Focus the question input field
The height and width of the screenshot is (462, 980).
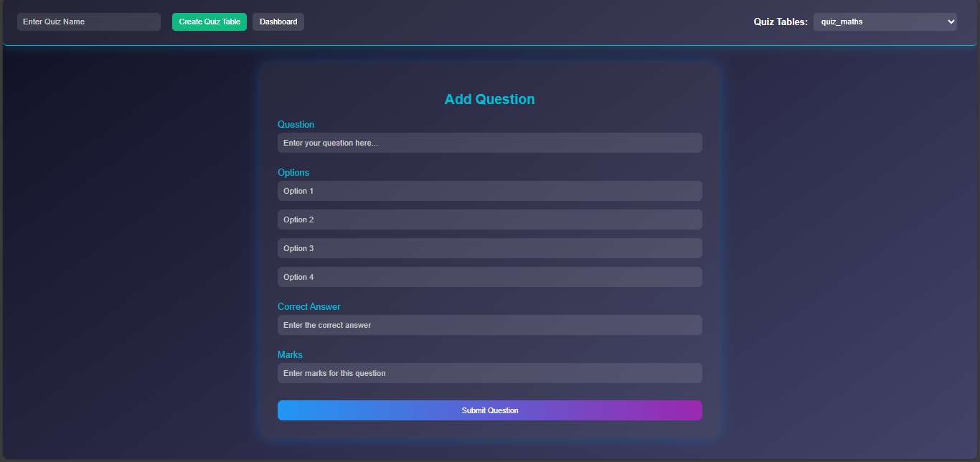(x=490, y=143)
